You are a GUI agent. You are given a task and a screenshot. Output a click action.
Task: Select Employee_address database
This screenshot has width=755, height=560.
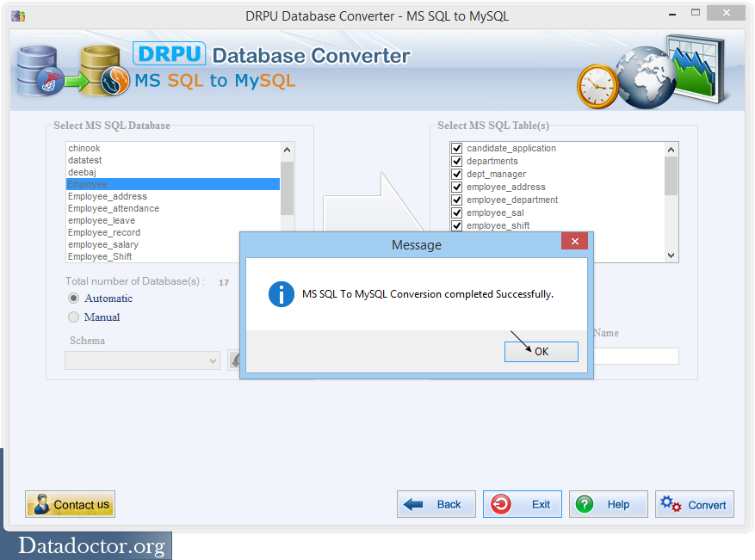click(172, 196)
